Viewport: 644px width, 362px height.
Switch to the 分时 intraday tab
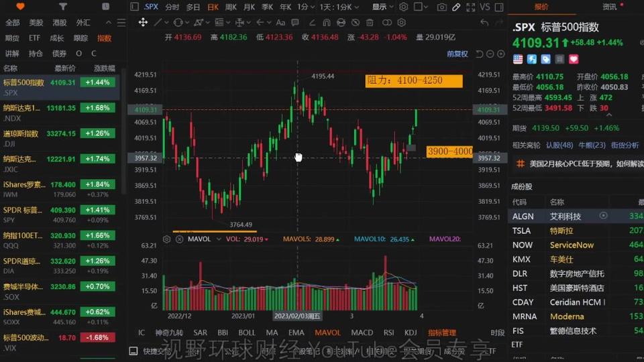(172, 7)
